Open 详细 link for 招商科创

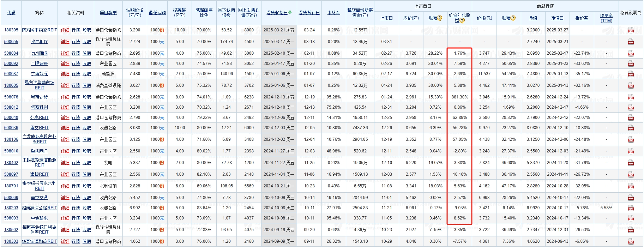[65, 107]
